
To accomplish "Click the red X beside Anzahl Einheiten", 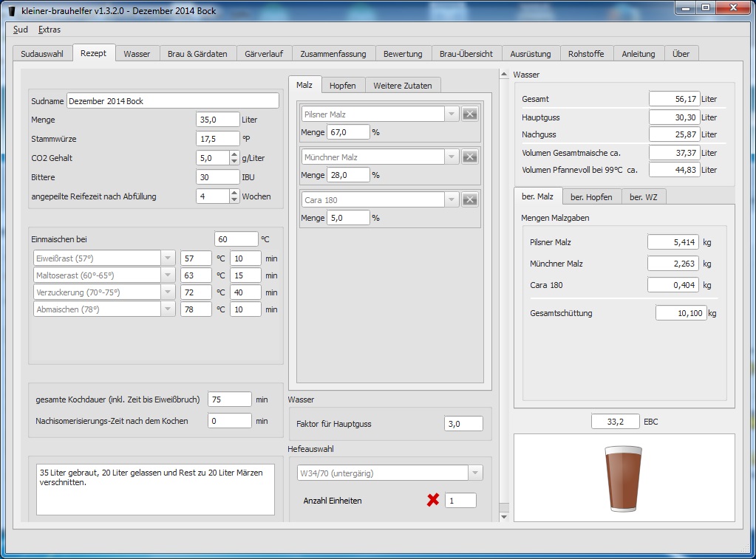I will pyautogui.click(x=433, y=501).
